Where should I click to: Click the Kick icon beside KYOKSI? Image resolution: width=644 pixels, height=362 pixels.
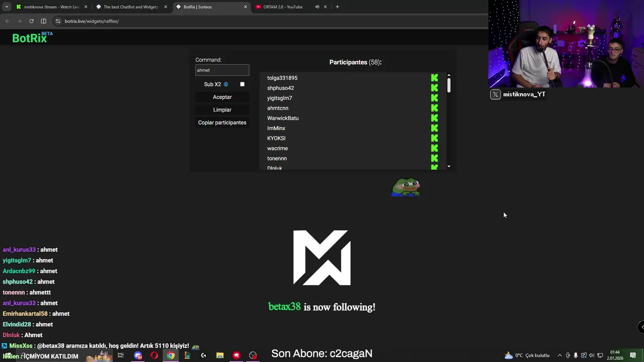coord(434,138)
